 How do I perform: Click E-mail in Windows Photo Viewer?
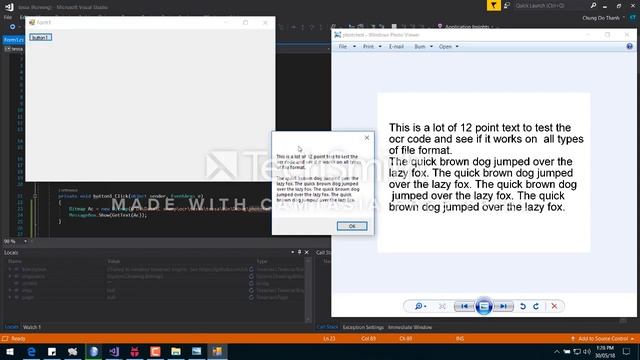tap(396, 47)
